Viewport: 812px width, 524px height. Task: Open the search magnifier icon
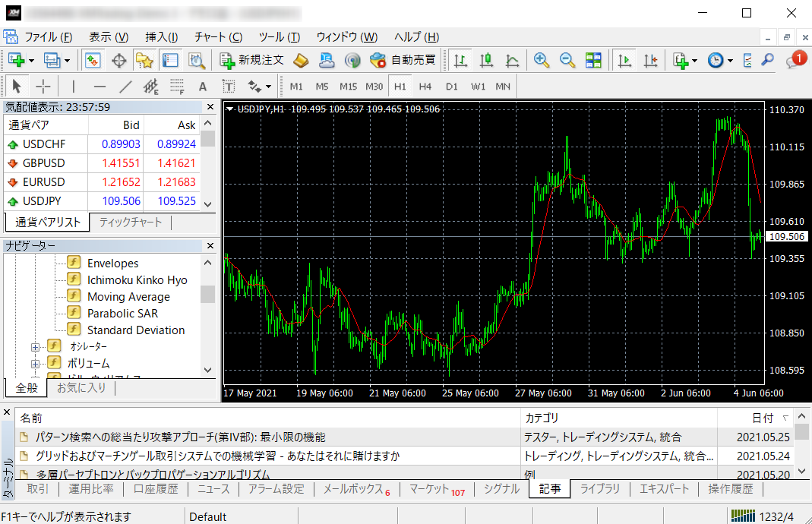pos(767,60)
